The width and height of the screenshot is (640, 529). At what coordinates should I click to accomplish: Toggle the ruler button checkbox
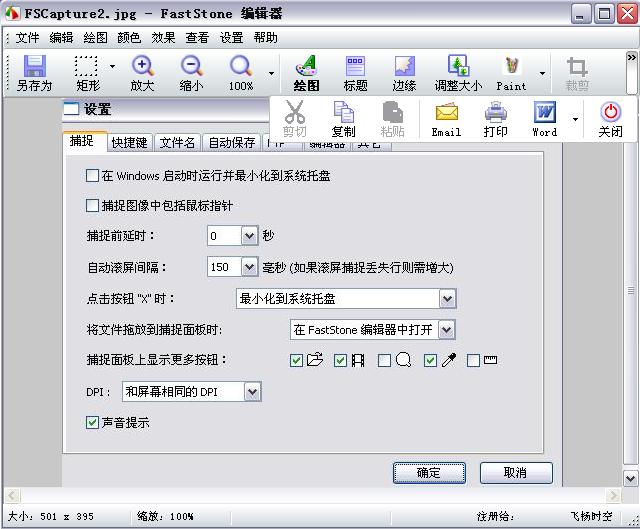[x=473, y=360]
